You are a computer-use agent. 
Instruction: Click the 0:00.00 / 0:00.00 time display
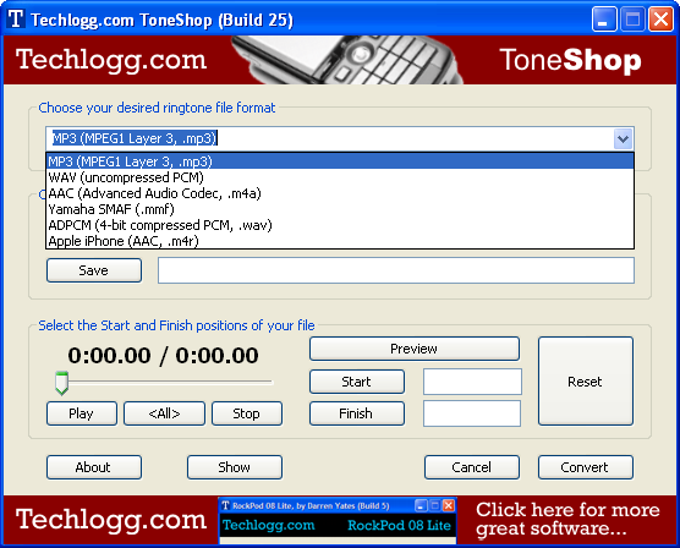[x=163, y=356]
